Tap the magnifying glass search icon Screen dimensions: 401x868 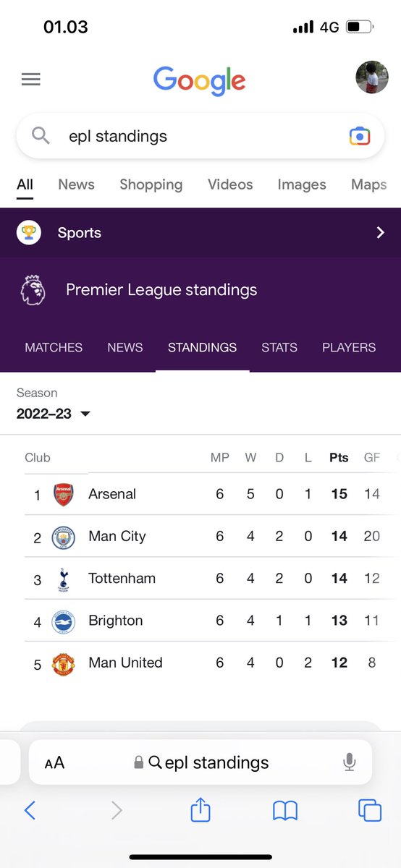click(41, 135)
